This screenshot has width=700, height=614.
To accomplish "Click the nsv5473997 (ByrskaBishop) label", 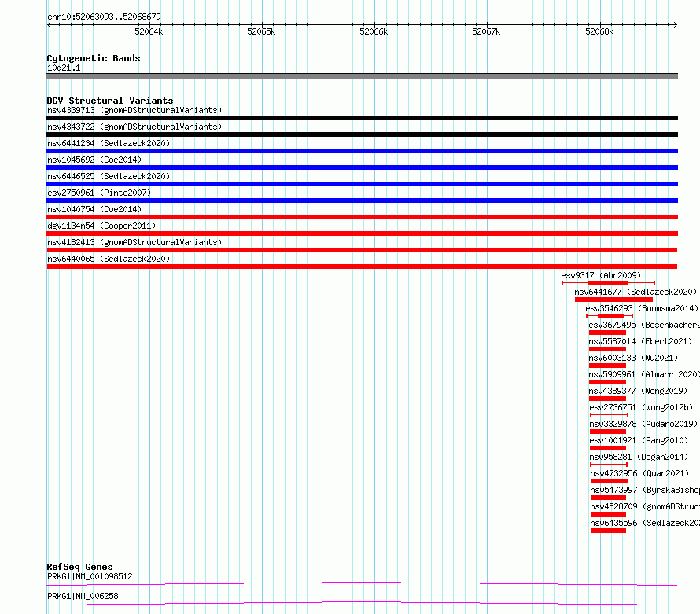I will click(x=645, y=490).
